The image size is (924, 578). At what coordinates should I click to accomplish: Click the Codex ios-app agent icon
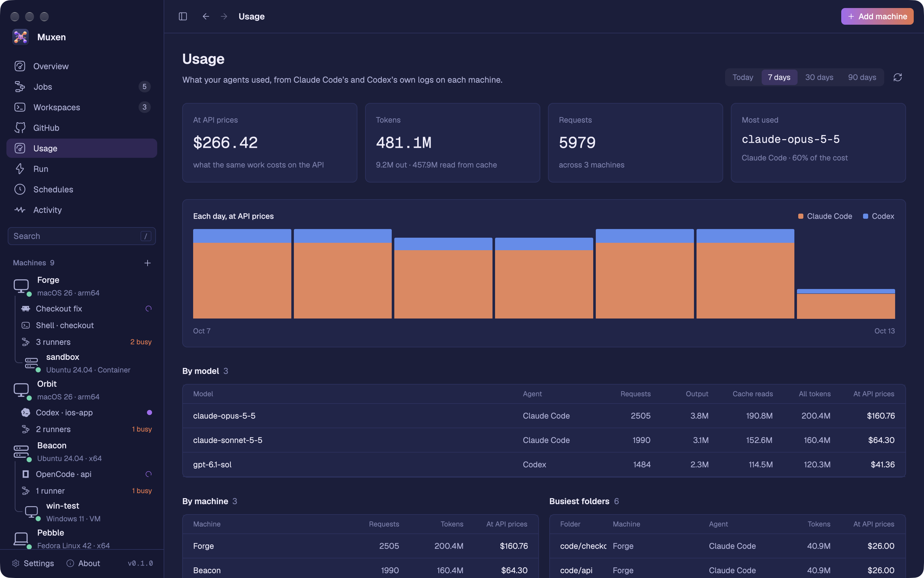click(x=26, y=412)
